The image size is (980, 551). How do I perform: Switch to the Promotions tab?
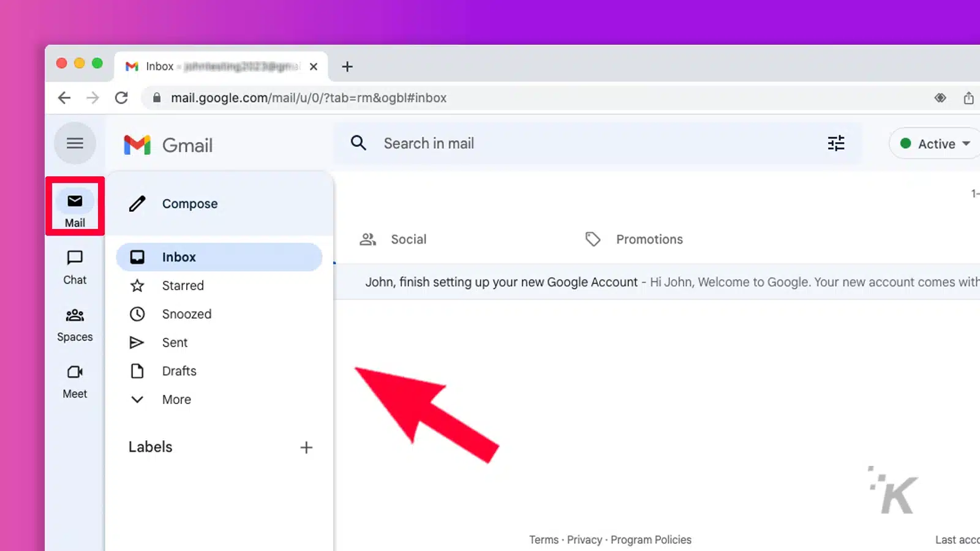click(634, 239)
